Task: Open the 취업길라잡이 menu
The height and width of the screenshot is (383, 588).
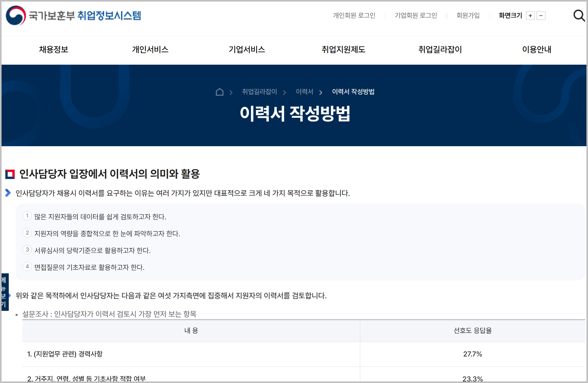Action: click(x=440, y=49)
